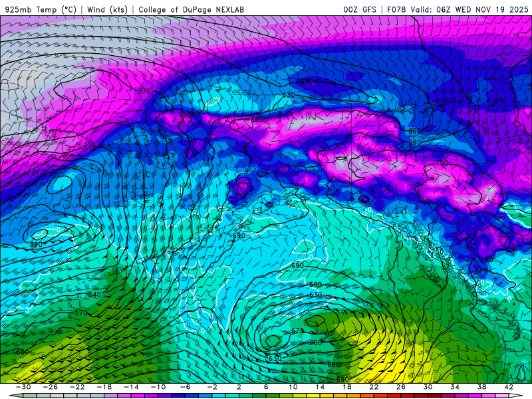
Task: Click the "510" contour label on the map
Action: (90, 148)
